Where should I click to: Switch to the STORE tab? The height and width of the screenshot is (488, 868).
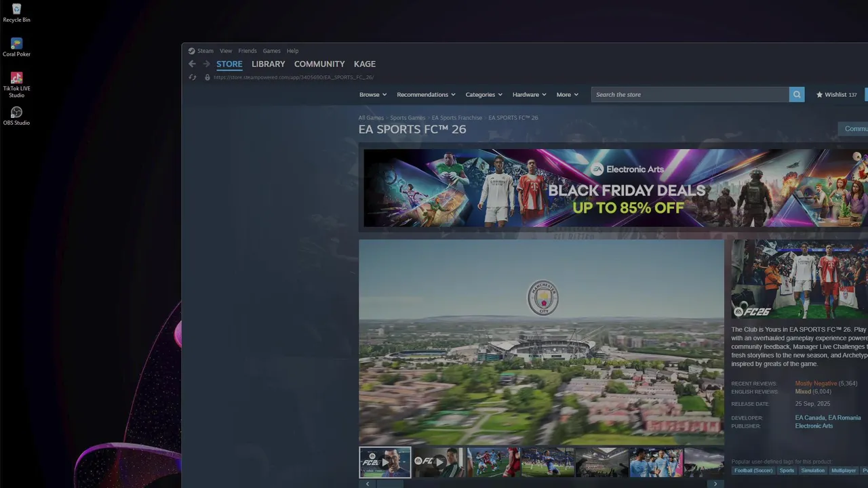(x=229, y=64)
